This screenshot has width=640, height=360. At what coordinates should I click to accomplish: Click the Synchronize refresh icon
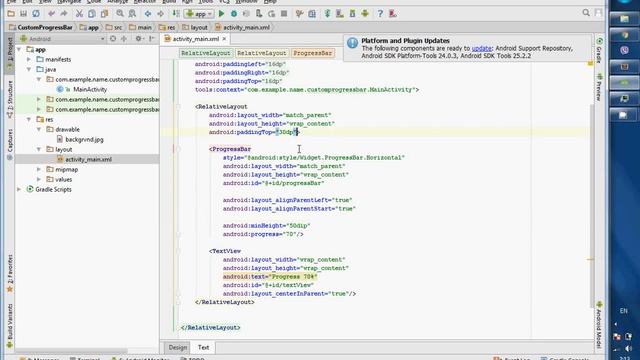pos(36,13)
